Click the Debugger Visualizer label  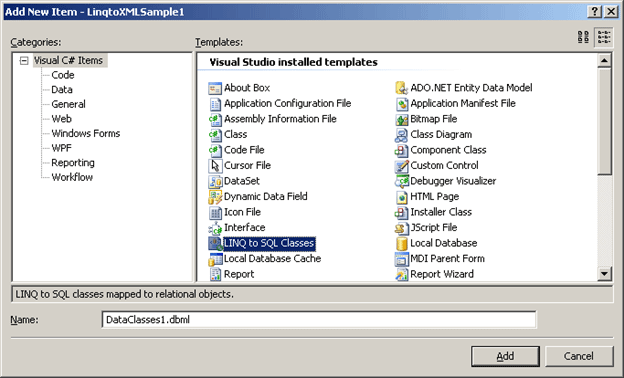click(453, 181)
